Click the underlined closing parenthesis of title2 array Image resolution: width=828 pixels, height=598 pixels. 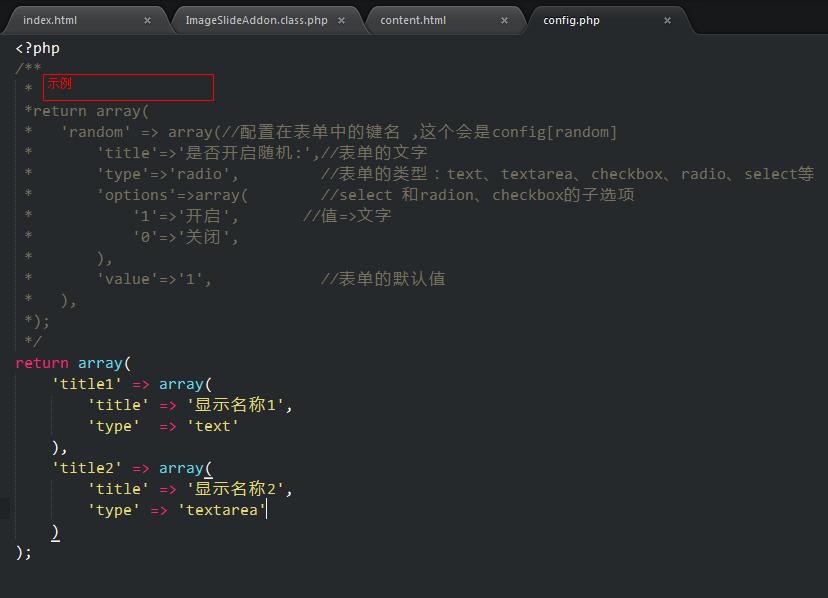click(55, 532)
